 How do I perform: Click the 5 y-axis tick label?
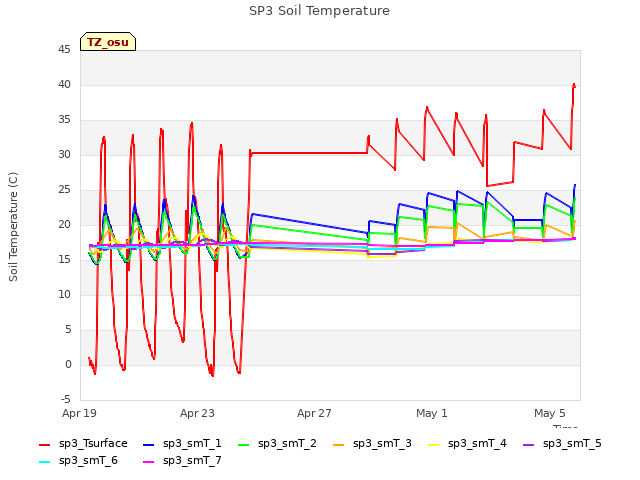click(x=68, y=329)
